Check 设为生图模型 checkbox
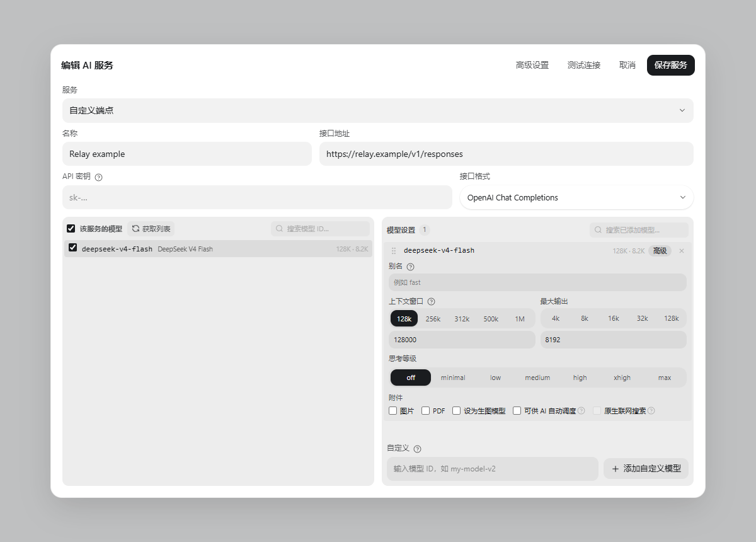 point(457,411)
